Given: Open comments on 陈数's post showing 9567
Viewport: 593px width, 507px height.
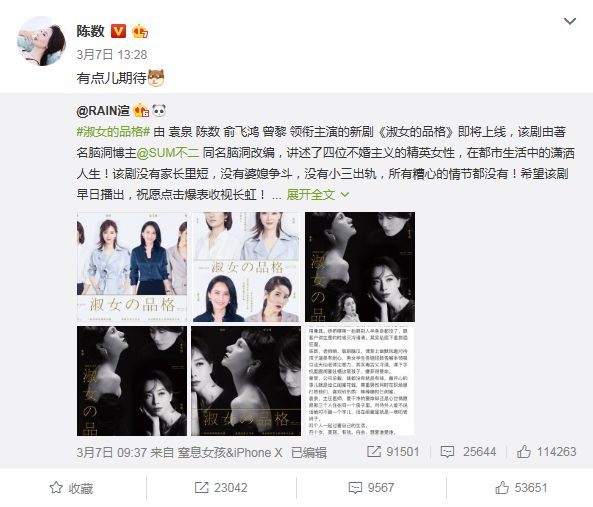Looking at the screenshot, I should (371, 488).
